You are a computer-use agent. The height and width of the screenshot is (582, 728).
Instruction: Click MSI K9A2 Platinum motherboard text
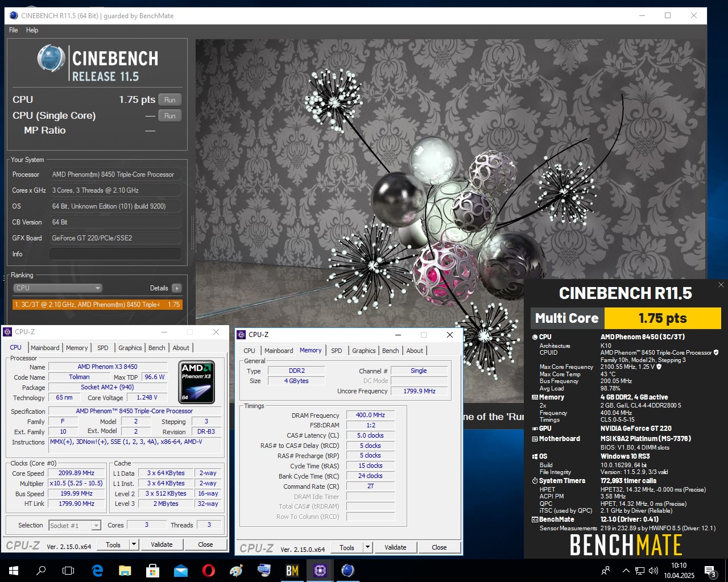[x=646, y=439]
